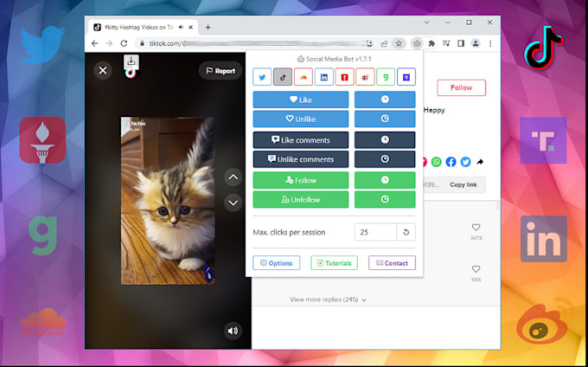The image size is (588, 367).
Task: Download the video using the download icon
Action: (131, 61)
